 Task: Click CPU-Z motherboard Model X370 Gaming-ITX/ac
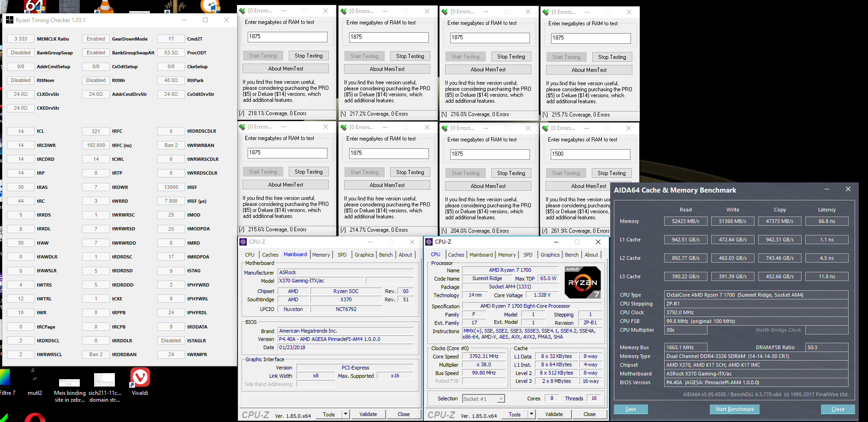point(321,281)
